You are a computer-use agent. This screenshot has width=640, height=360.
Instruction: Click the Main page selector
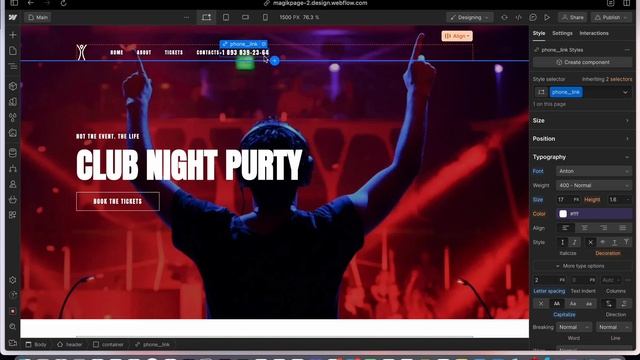click(38, 17)
